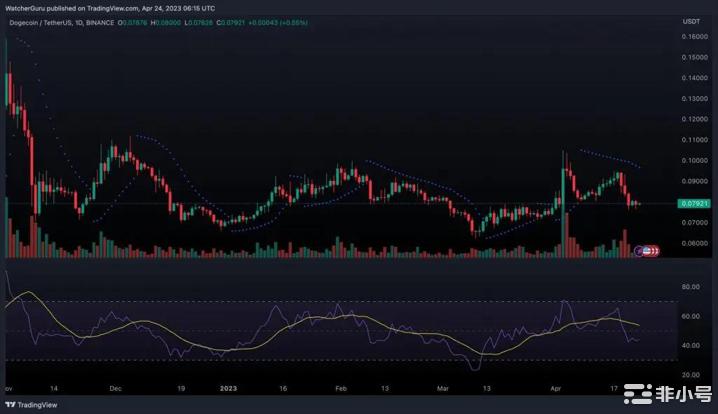The height and width of the screenshot is (414, 718).
Task: Click the USDT currency label on price axis
Action: click(x=690, y=20)
